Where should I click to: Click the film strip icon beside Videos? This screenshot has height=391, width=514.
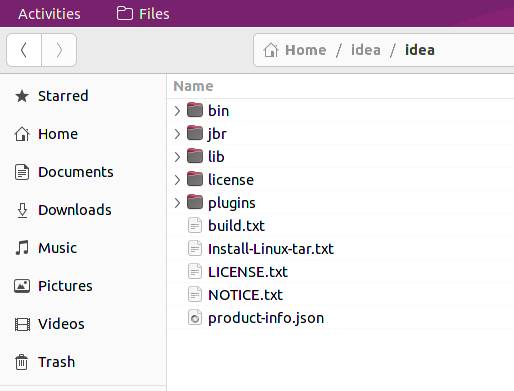[22, 324]
